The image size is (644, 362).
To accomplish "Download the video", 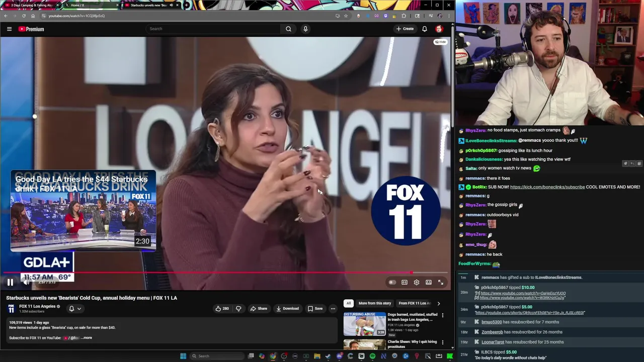I will click(x=287, y=309).
